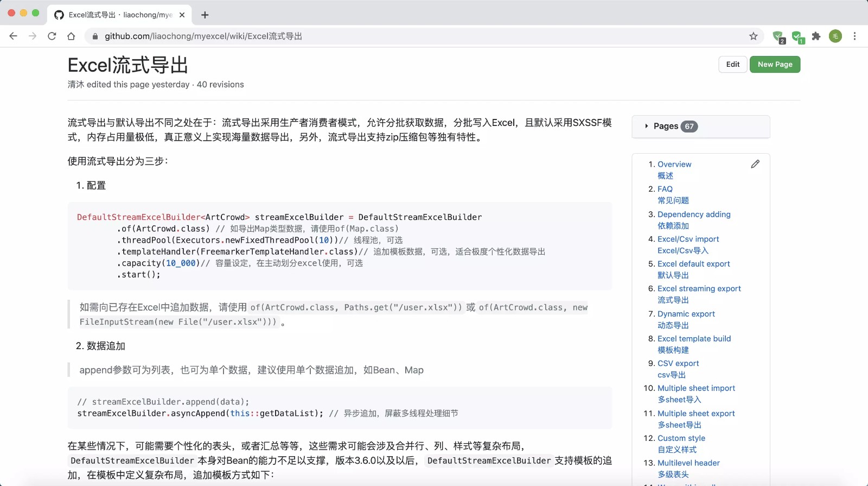
Task: Open the FAQ sidebar link
Action: coord(665,189)
